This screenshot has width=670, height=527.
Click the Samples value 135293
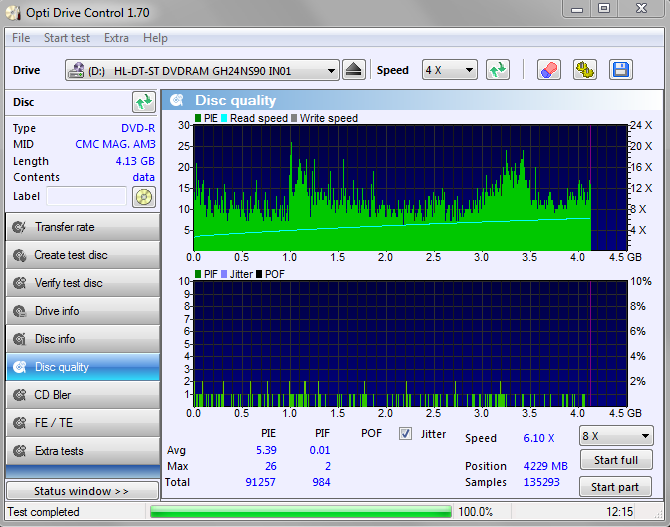(x=541, y=482)
